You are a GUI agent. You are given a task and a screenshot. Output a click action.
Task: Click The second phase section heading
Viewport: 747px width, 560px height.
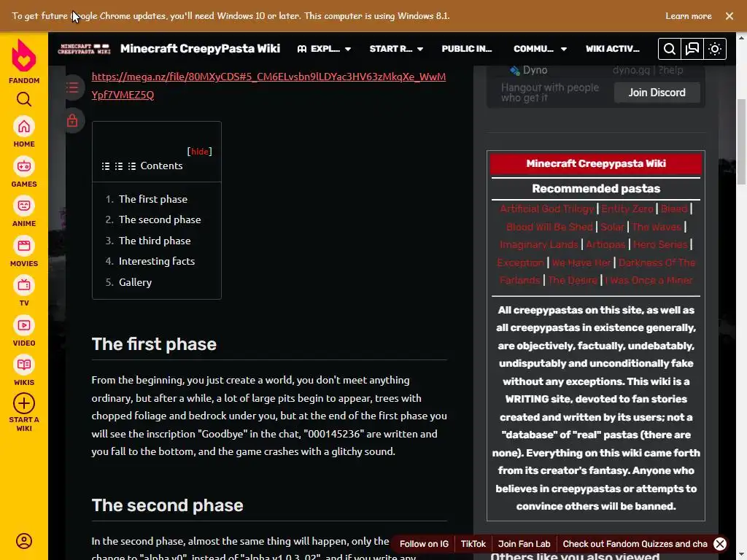(x=167, y=505)
